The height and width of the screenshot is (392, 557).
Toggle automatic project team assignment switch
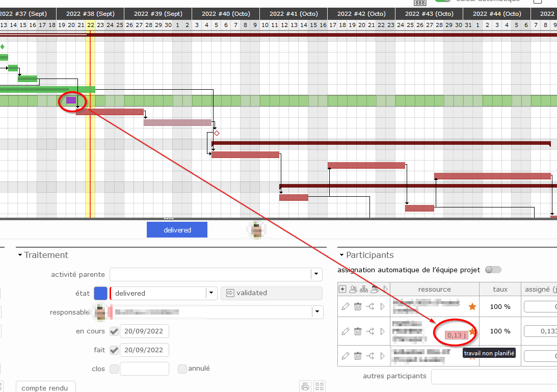tap(493, 270)
